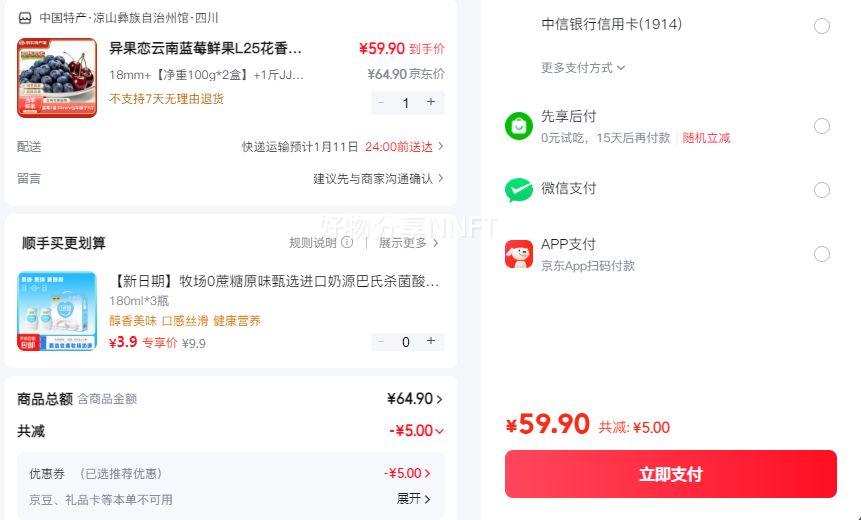Image resolution: width=861 pixels, height=520 pixels.
Task: Select APP支付 radio button
Action: coord(822,254)
